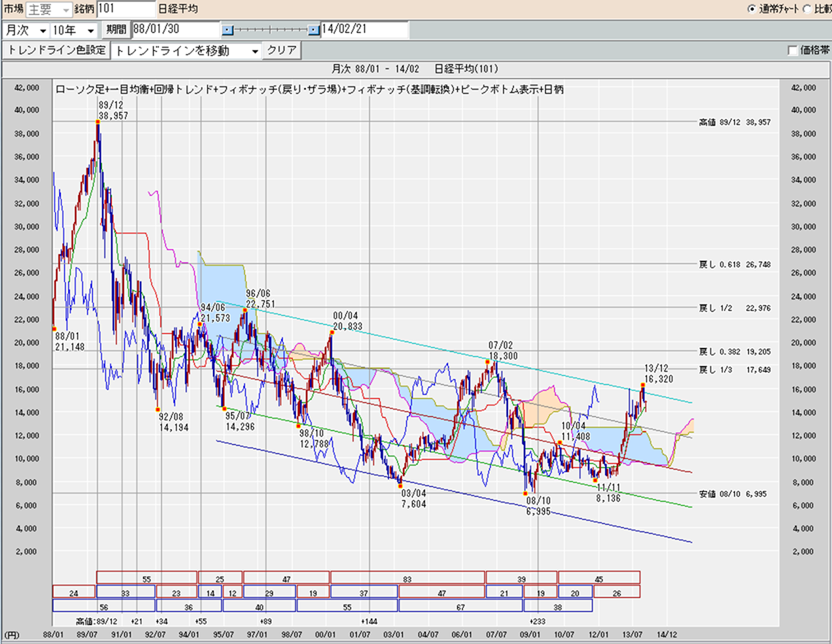The height and width of the screenshot is (644, 832).
Task: Click the chart title 月次 88/01 - 14/02 日経平均(101)
Action: [x=414, y=69]
